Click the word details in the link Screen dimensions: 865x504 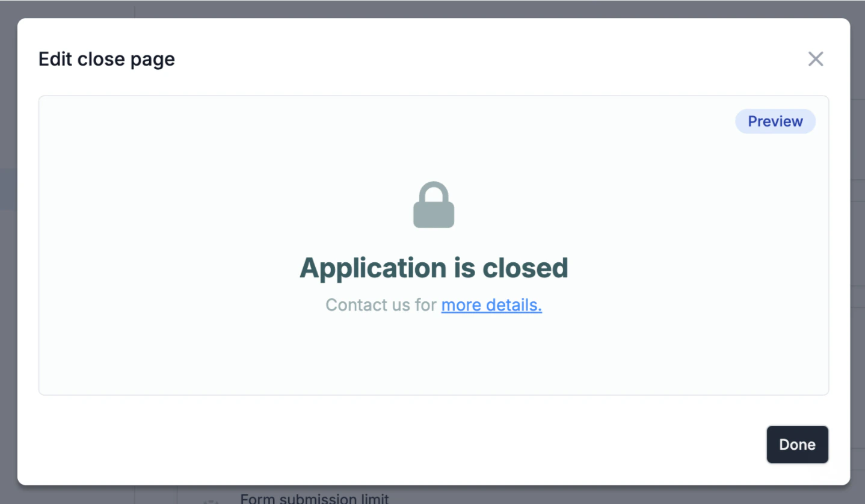pos(514,305)
